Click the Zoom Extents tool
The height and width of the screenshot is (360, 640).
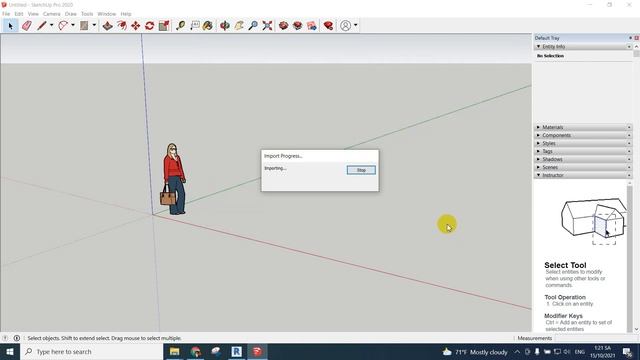click(267, 26)
